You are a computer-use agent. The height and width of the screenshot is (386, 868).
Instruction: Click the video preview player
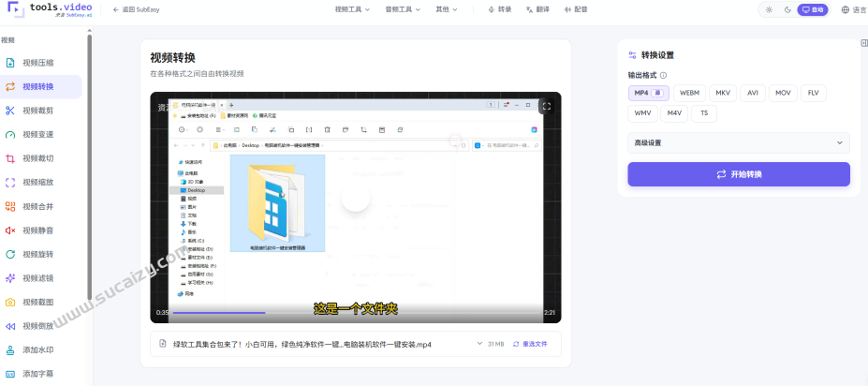356,207
